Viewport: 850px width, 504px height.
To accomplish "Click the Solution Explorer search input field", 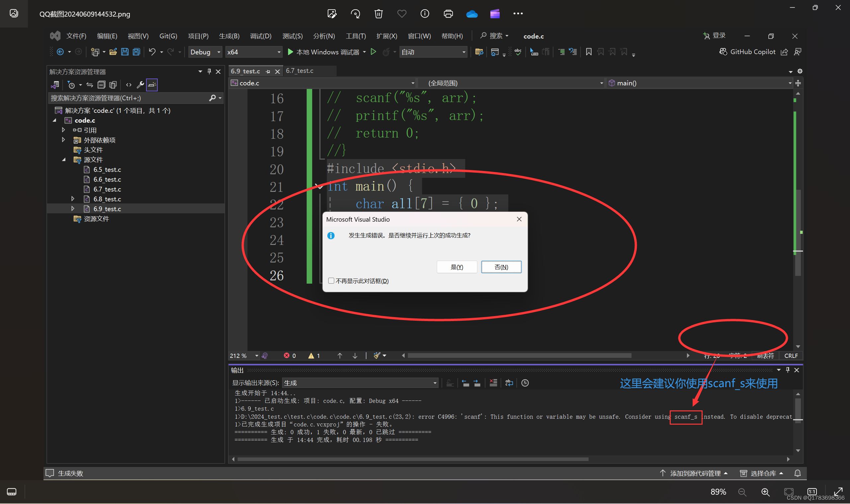I will pos(129,98).
